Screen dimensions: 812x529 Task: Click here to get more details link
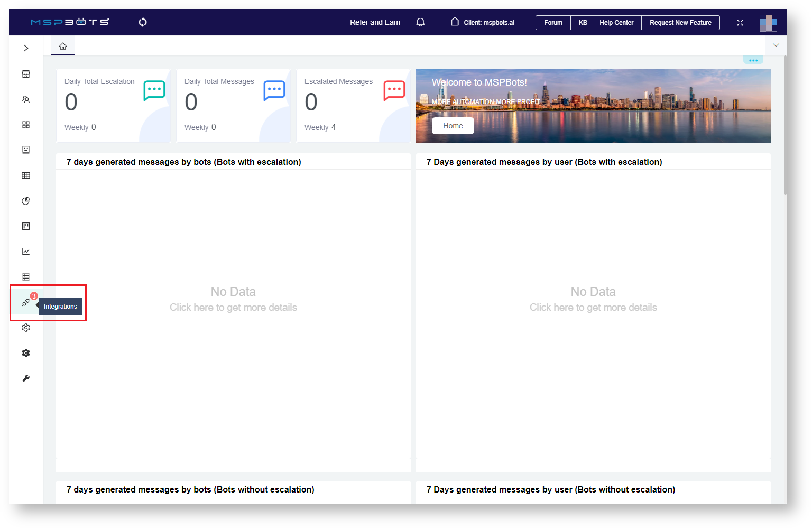(233, 307)
